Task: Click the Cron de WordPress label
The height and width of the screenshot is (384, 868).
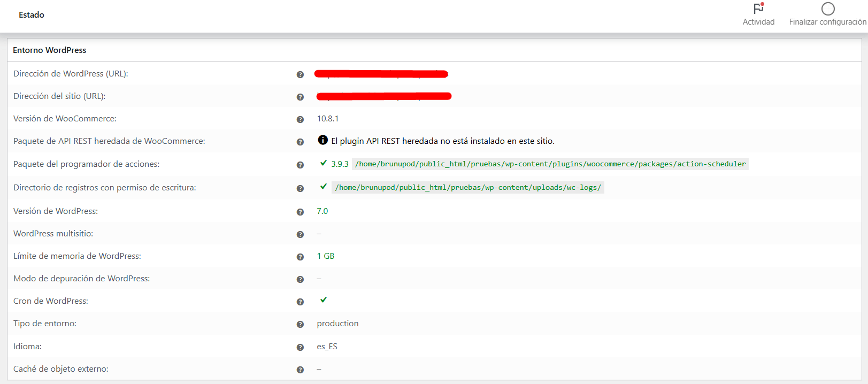Action: click(x=51, y=301)
